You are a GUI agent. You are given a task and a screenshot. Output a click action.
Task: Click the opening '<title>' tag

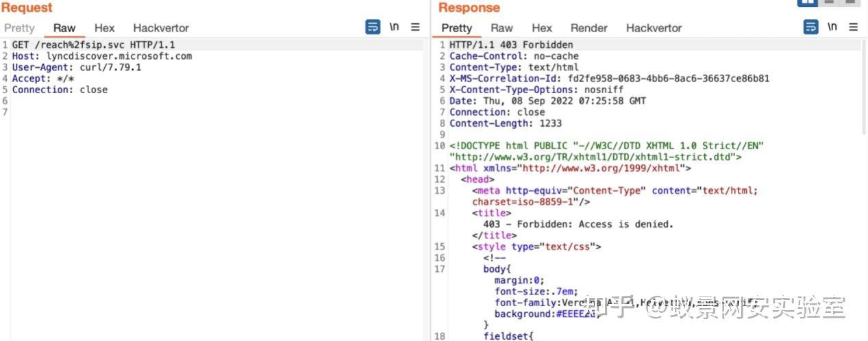[x=491, y=213]
